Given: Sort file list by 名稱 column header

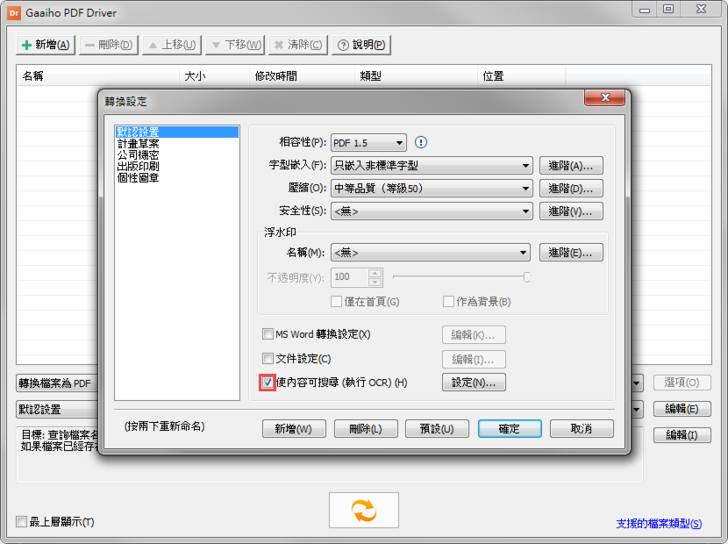Looking at the screenshot, I should click(x=98, y=76).
